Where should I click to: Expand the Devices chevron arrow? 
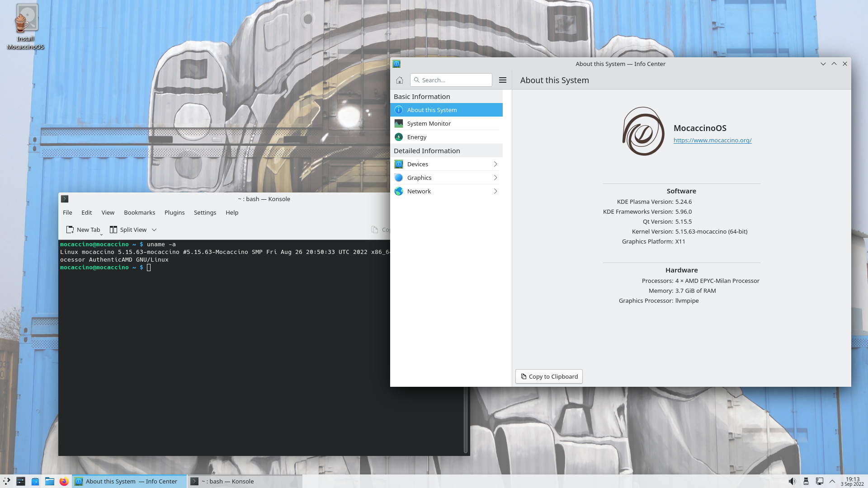[495, 164]
